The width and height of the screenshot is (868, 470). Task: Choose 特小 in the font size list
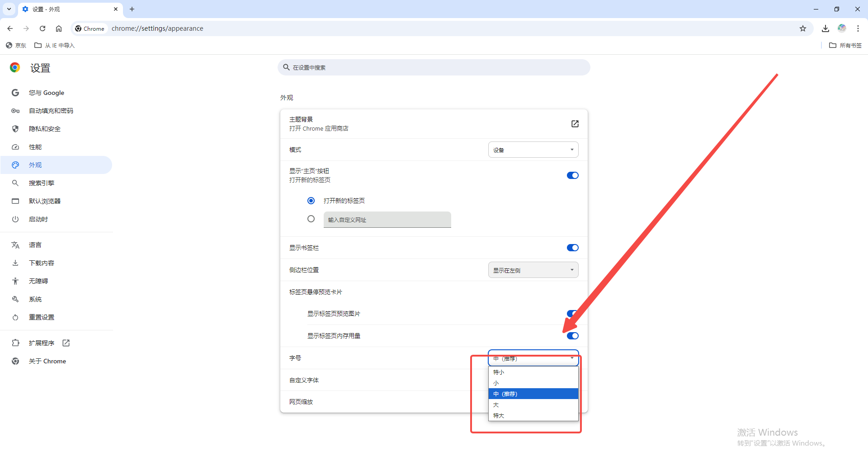533,372
